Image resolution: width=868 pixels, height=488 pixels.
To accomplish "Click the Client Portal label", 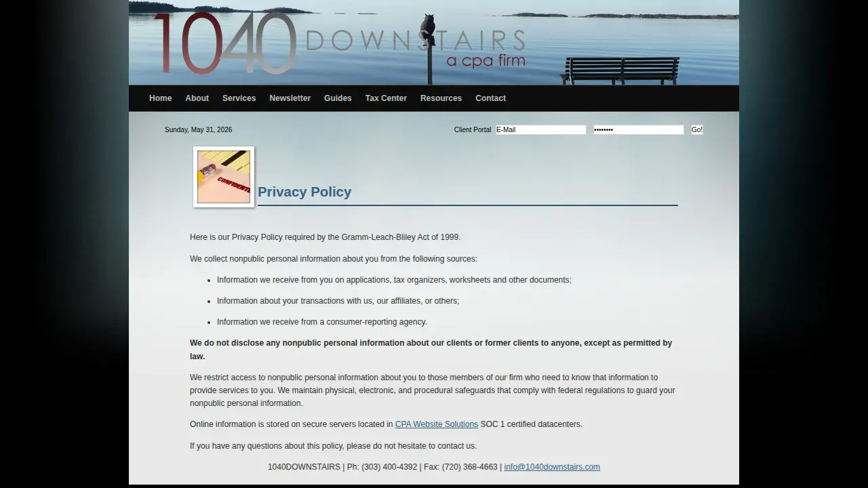I will pos(473,129).
